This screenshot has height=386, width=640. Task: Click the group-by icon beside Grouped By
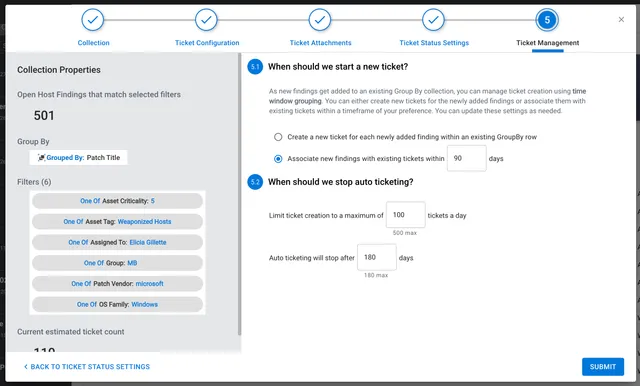coord(41,158)
